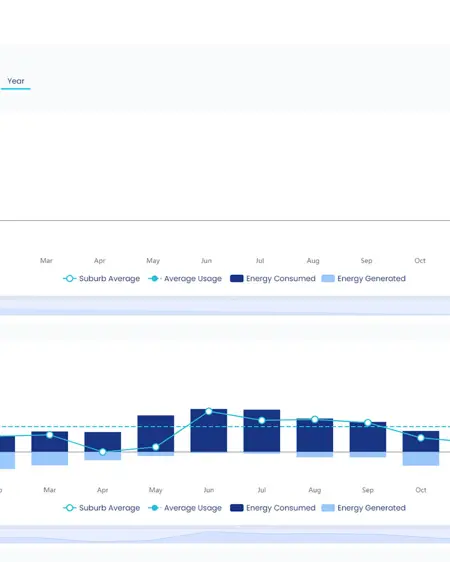Click the Jul energy consumed bar
The width and height of the screenshot is (450, 562).
[x=262, y=431]
